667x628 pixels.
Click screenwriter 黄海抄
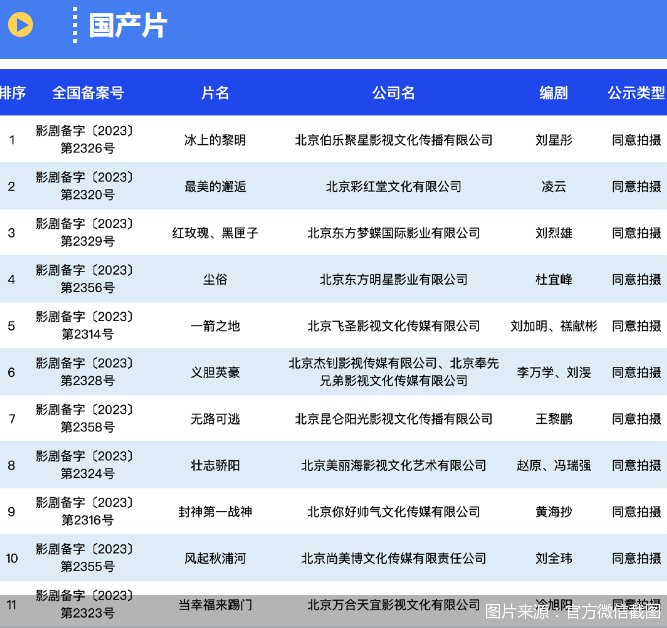553,512
